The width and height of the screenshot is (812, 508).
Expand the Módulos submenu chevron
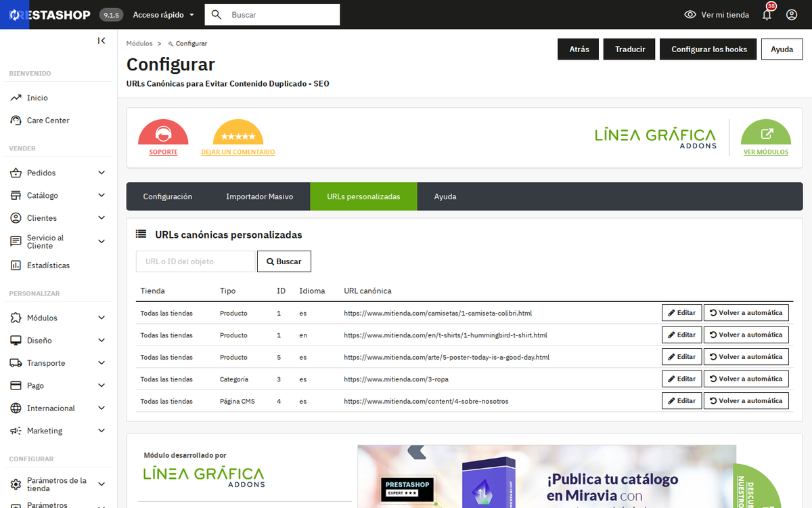click(101, 318)
